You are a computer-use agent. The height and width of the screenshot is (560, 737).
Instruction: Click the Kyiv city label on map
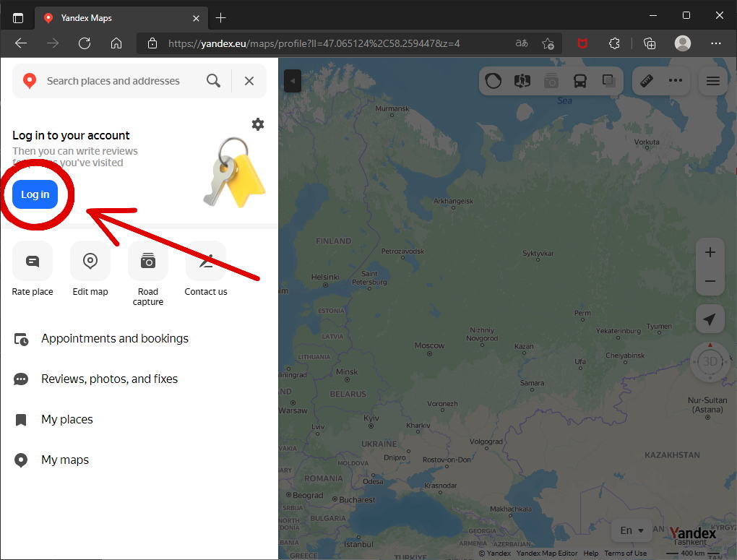(371, 418)
